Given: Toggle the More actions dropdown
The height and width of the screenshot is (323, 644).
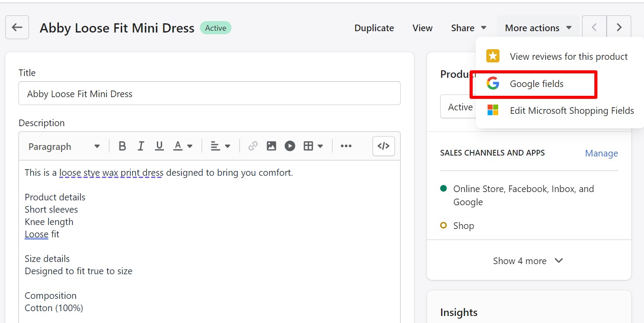Looking at the screenshot, I should point(538,28).
